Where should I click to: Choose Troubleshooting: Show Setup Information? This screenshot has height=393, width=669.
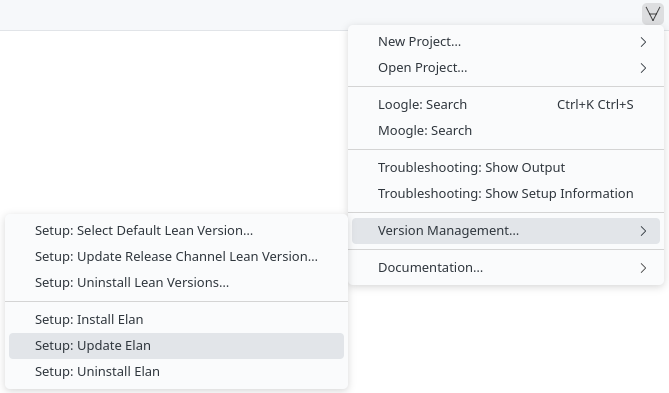[x=506, y=194]
